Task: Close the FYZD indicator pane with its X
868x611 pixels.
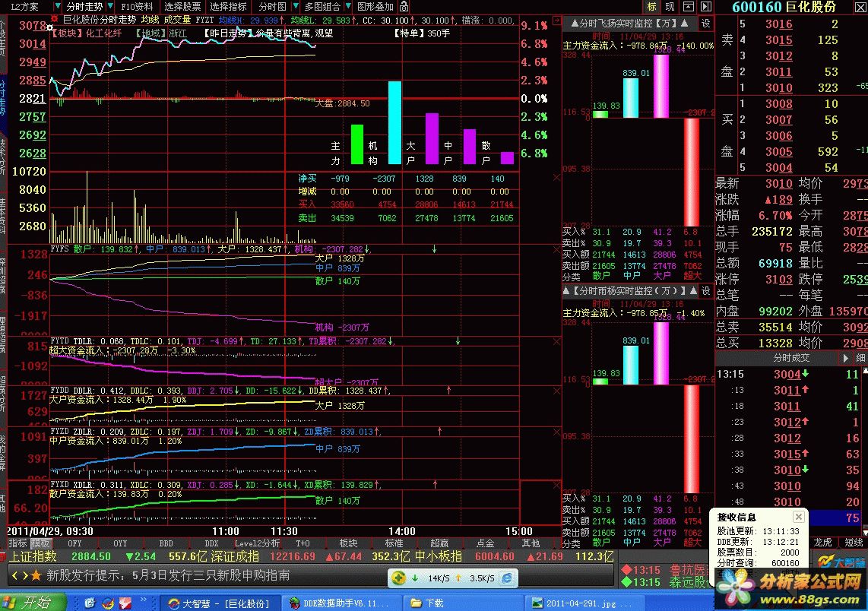Action: (x=557, y=433)
